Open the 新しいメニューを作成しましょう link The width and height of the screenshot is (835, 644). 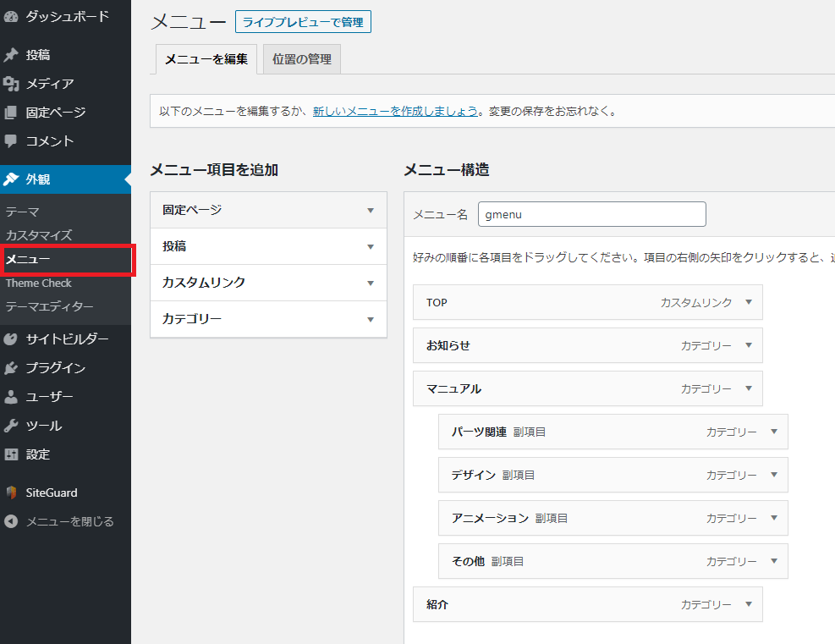[395, 111]
